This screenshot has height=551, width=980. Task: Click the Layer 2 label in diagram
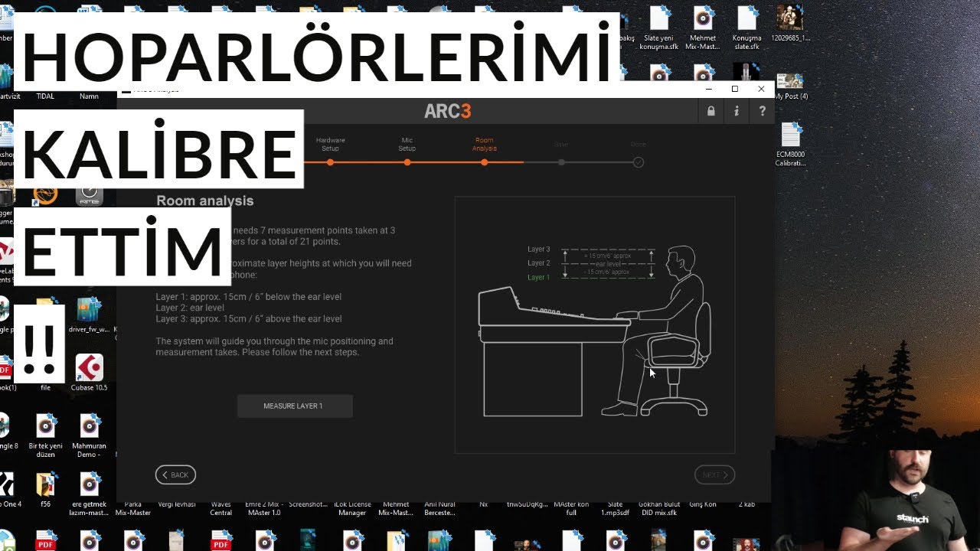[538, 263]
